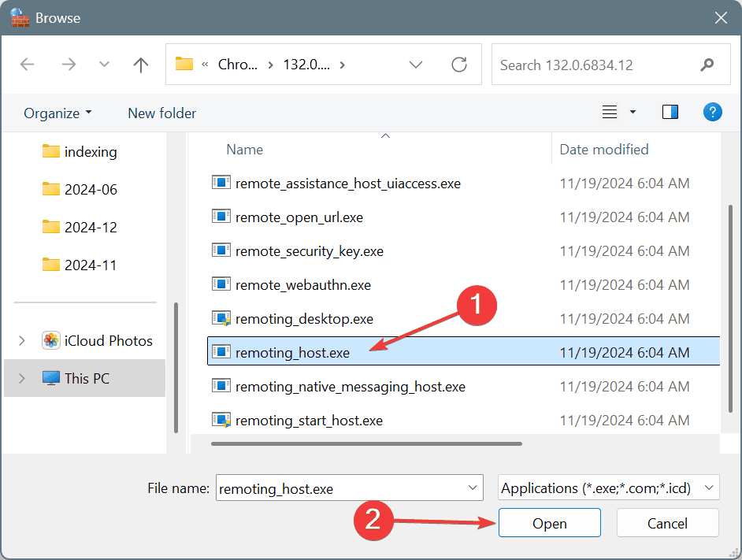Click the This PC monitor icon
This screenshot has height=560, width=742.
[51, 378]
